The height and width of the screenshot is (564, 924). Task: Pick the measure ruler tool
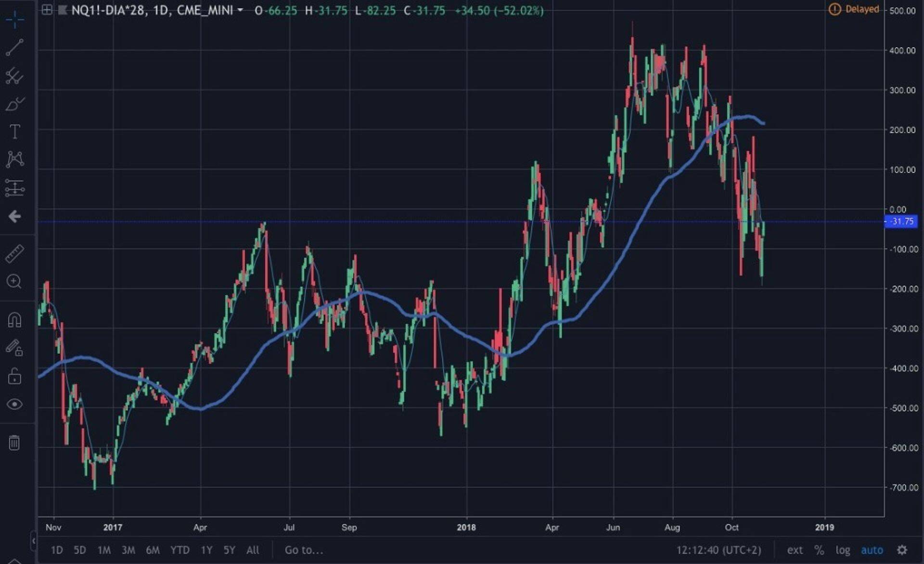[x=14, y=254]
